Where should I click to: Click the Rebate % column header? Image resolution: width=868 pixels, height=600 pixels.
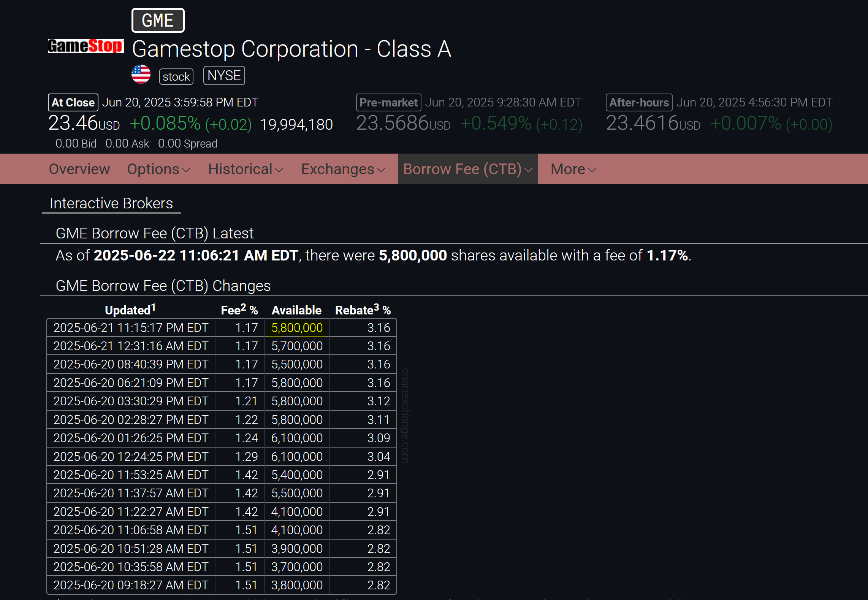point(363,310)
